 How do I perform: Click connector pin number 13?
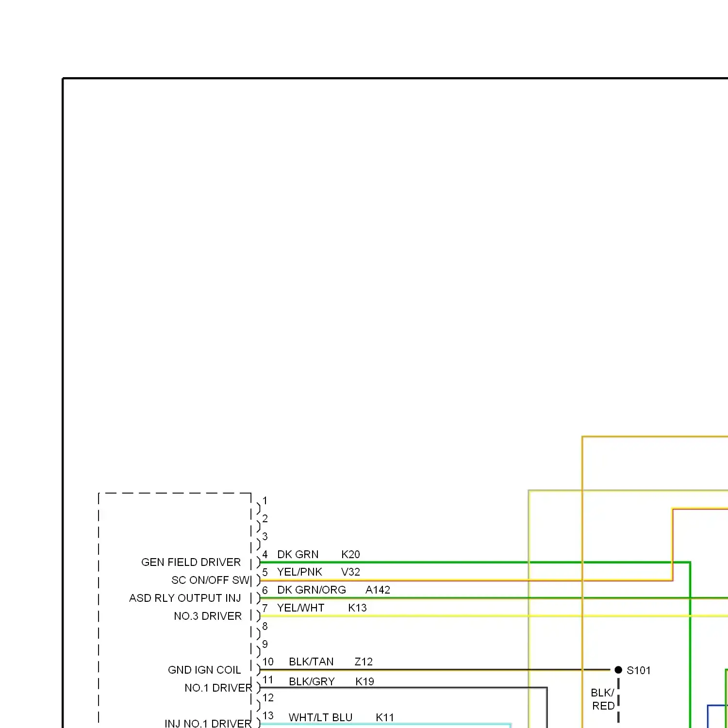click(268, 715)
